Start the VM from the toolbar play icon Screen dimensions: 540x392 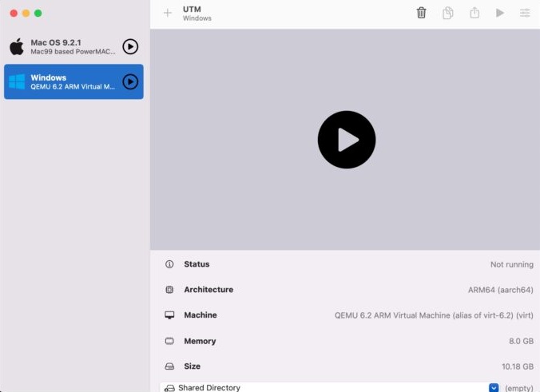pos(500,13)
